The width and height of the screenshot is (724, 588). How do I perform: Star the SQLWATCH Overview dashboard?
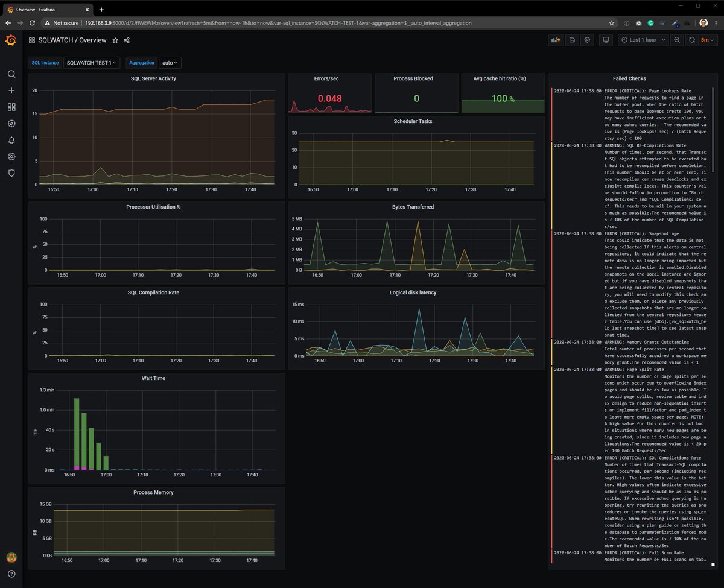click(115, 40)
